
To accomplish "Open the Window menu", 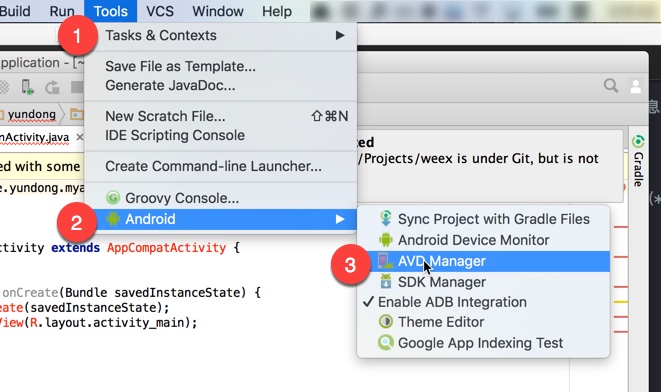I will 218,11.
